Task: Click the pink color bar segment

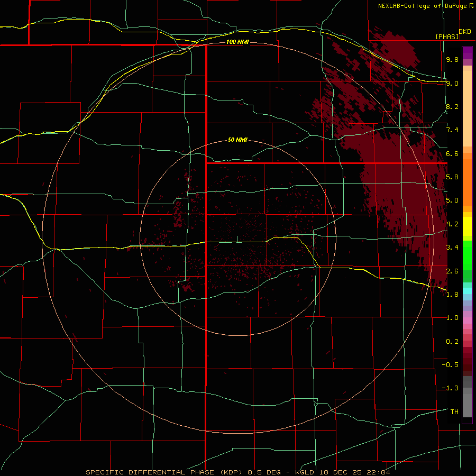Action: (467, 321)
